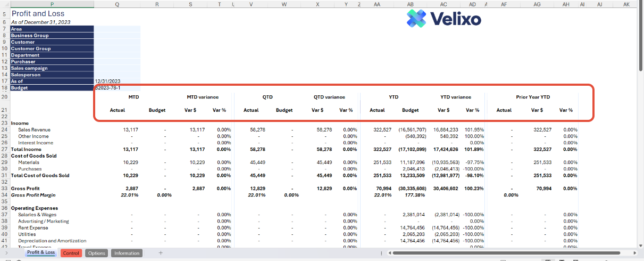Click the Customer filter input cell
This screenshot has height=261, width=644.
tap(117, 42)
